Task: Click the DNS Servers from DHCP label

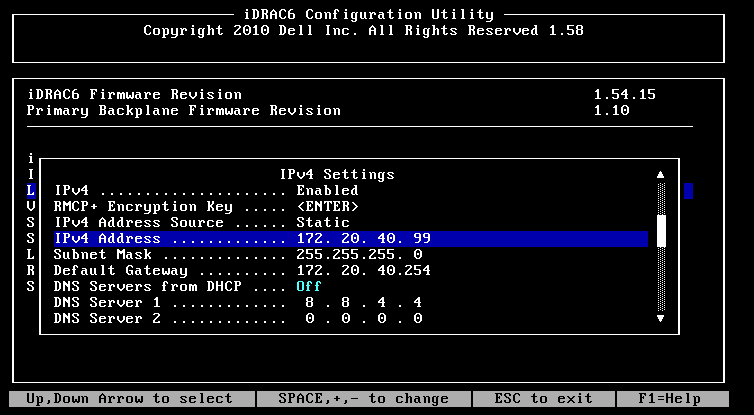Action: [148, 287]
